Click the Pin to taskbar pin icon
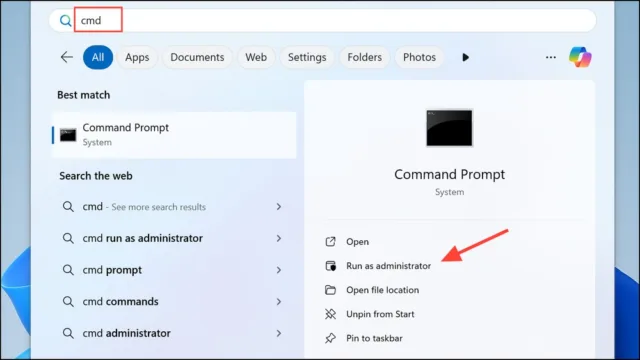Image resolution: width=640 pixels, height=360 pixels. (330, 338)
